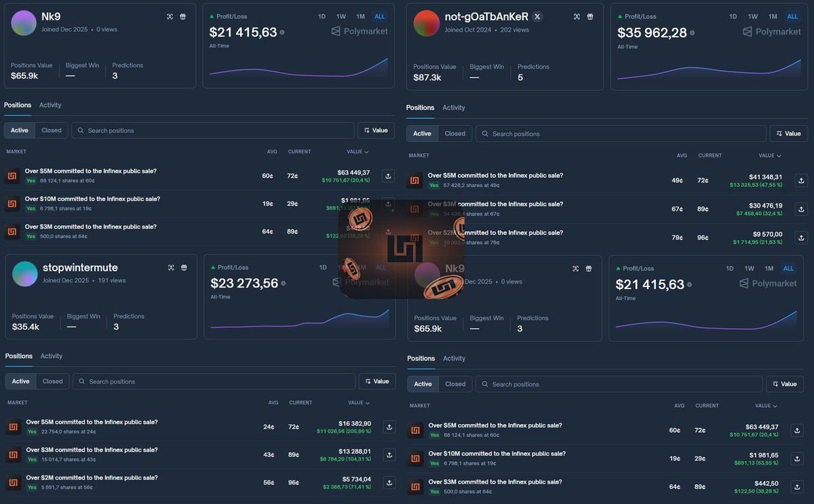Share the position worth $13 288,01
The height and width of the screenshot is (504, 814).
(x=389, y=454)
